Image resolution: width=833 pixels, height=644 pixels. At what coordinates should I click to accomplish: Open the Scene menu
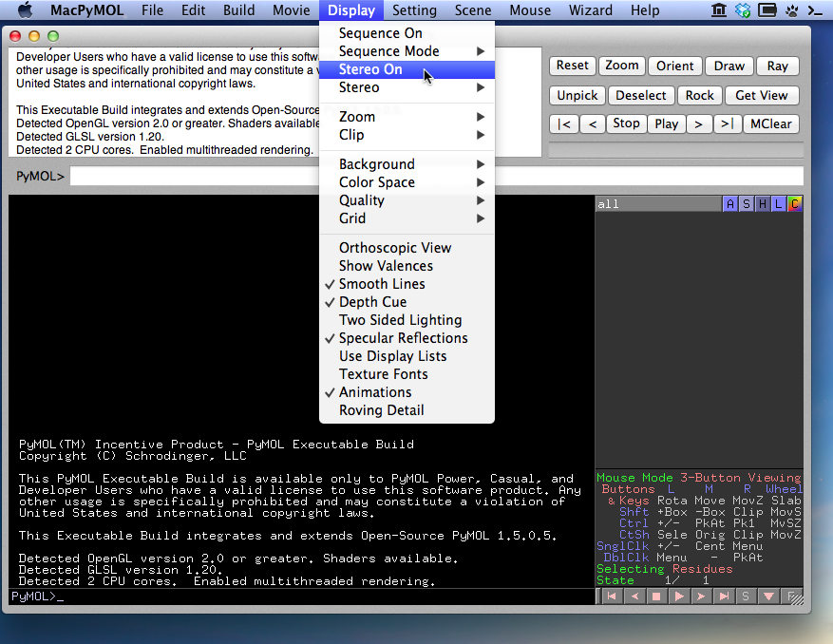coord(473,10)
